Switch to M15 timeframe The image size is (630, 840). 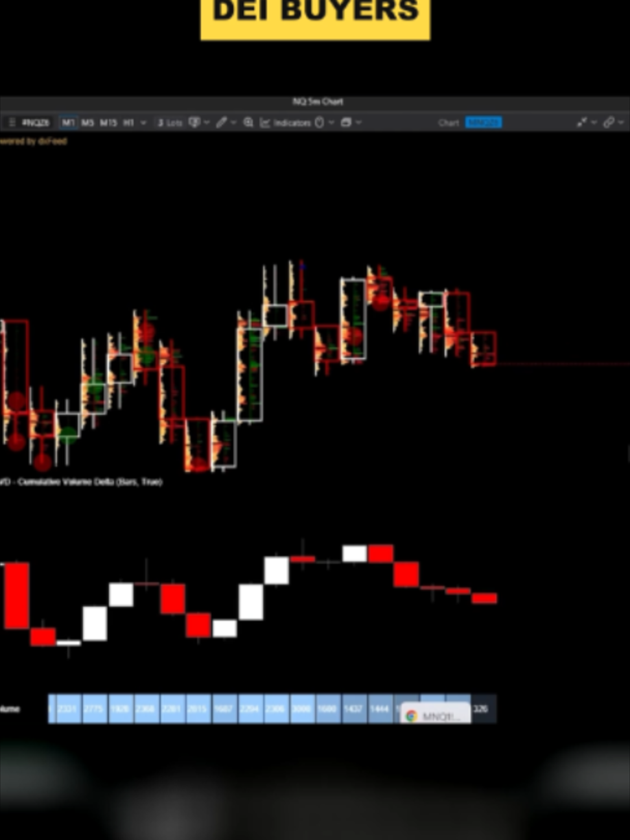coord(108,122)
